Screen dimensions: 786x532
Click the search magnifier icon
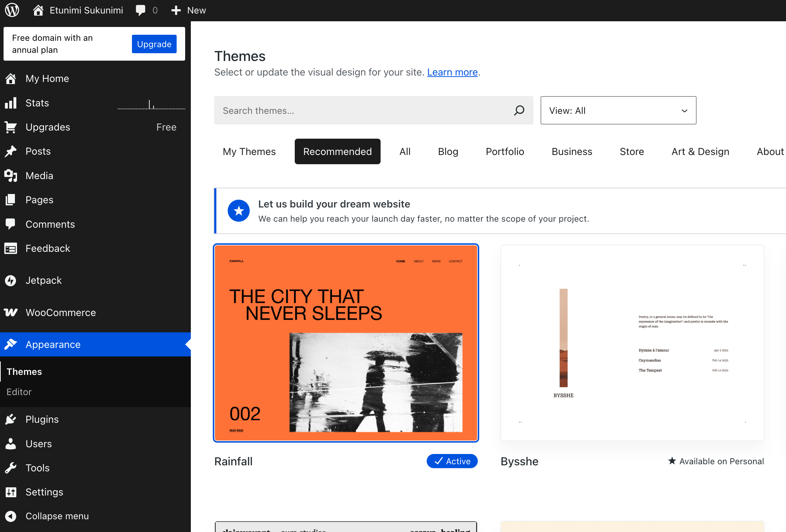pyautogui.click(x=519, y=110)
